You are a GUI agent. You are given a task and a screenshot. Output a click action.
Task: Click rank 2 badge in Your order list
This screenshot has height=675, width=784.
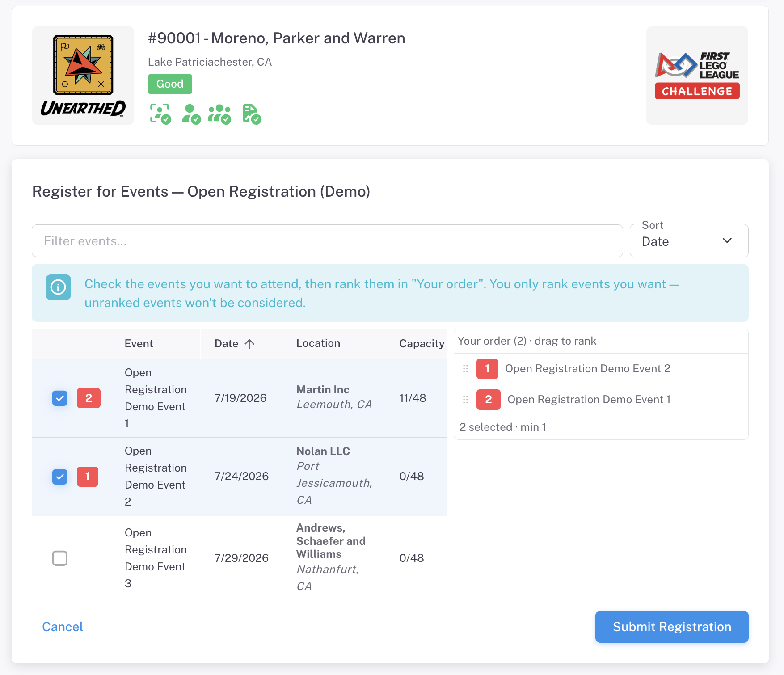pos(489,400)
